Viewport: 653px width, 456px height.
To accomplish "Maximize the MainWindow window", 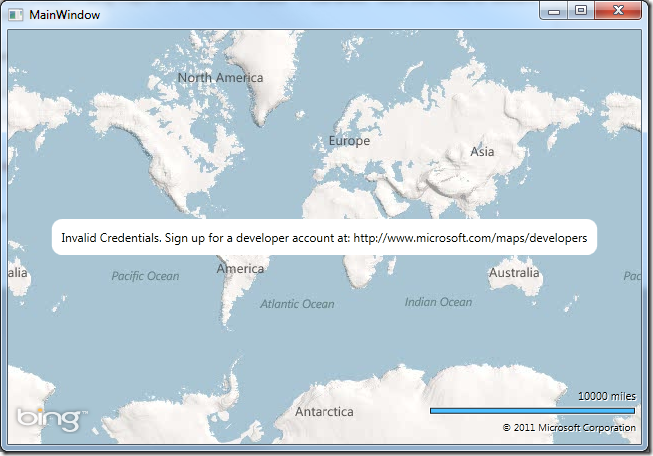I will pyautogui.click(x=581, y=11).
